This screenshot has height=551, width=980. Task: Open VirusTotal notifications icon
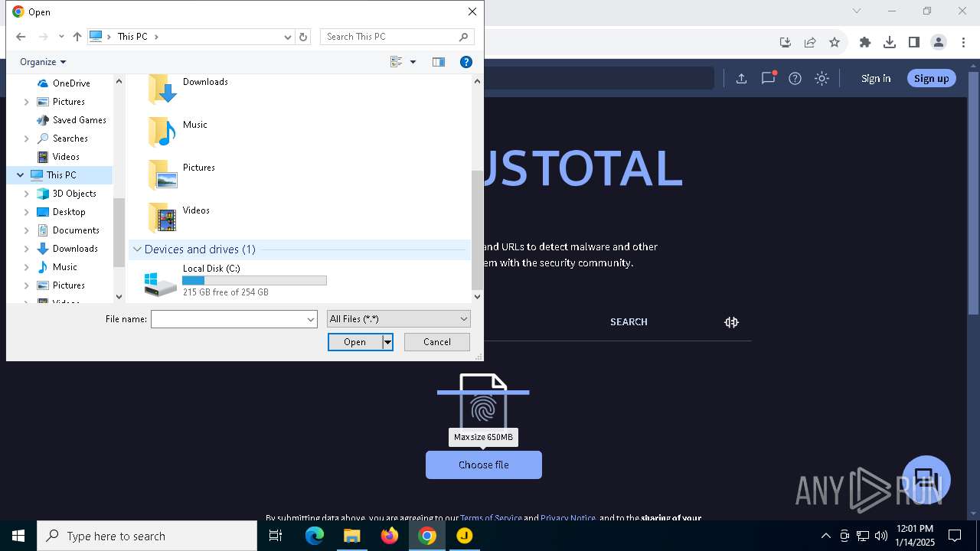point(769,78)
